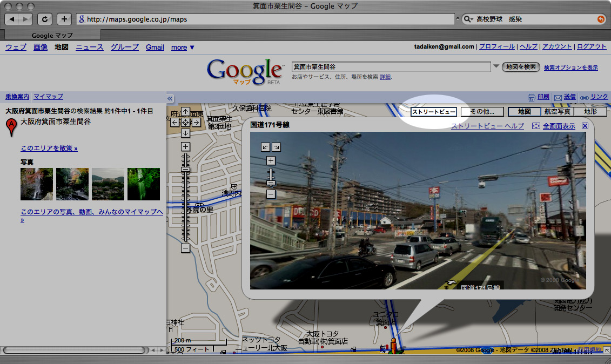
Task: Open 大阪府箕面市粟生間谷 result title
Action: 55,122
